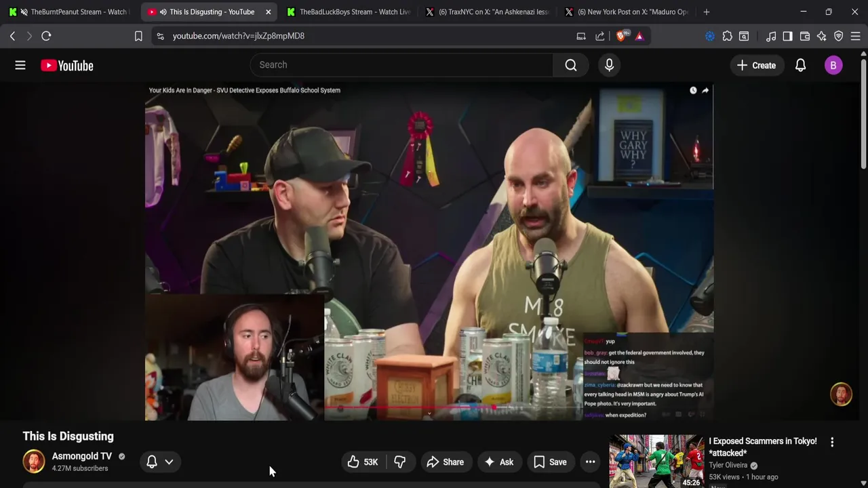
Task: Switch to the TheBadLuckBoys Stream tab
Action: [349, 12]
